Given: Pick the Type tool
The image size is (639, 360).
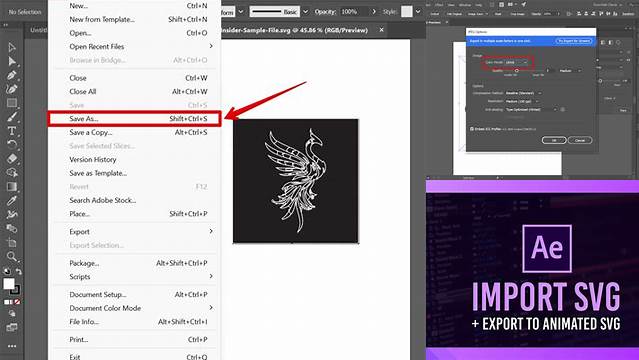Looking at the screenshot, I should tap(12, 131).
